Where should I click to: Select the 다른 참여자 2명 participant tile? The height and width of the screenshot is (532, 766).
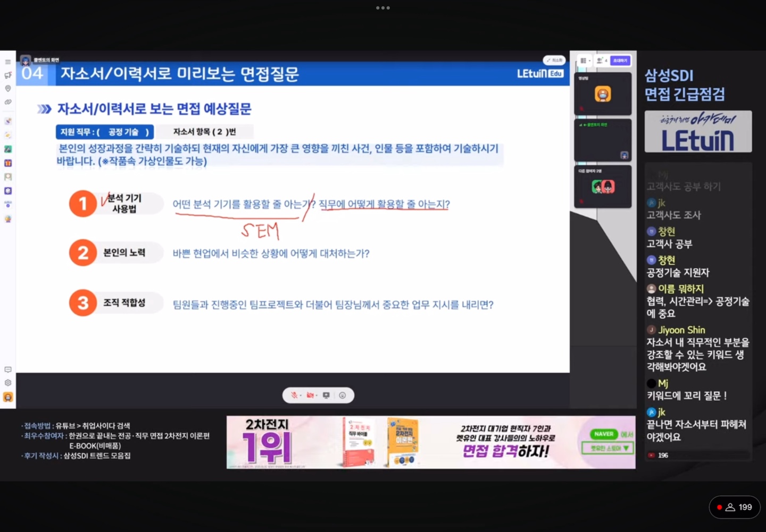pyautogui.click(x=603, y=187)
